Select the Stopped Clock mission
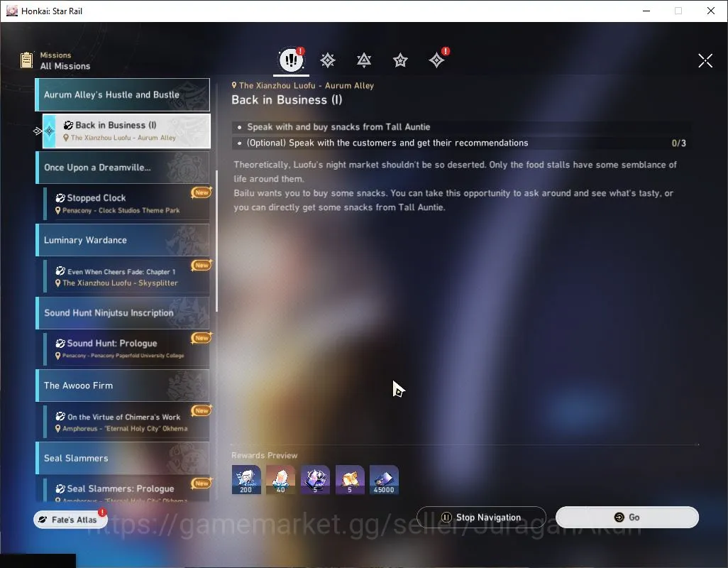 coord(126,204)
